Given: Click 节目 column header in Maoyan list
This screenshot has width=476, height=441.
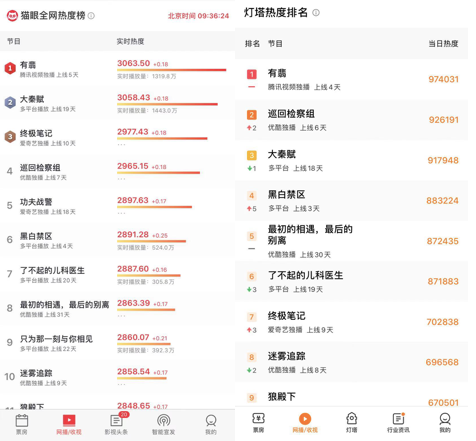Looking at the screenshot, I should (14, 41).
